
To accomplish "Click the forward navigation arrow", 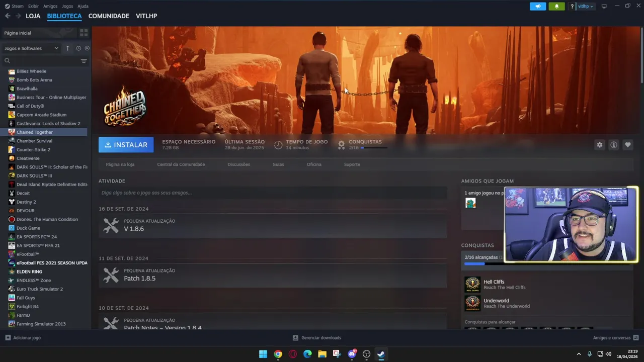I will point(18,16).
